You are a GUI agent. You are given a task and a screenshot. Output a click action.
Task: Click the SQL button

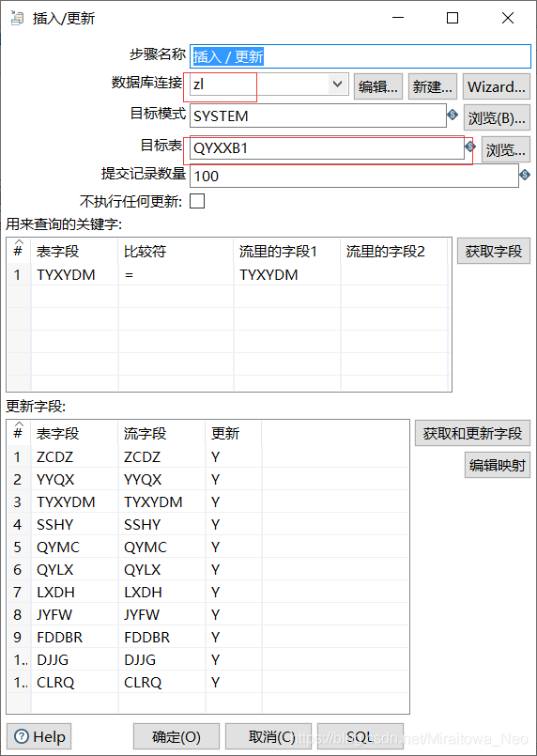click(x=361, y=736)
